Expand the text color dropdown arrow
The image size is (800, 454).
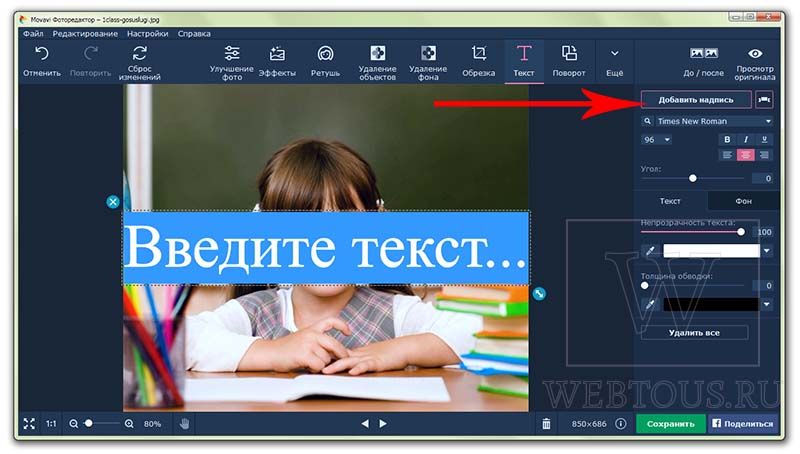766,250
